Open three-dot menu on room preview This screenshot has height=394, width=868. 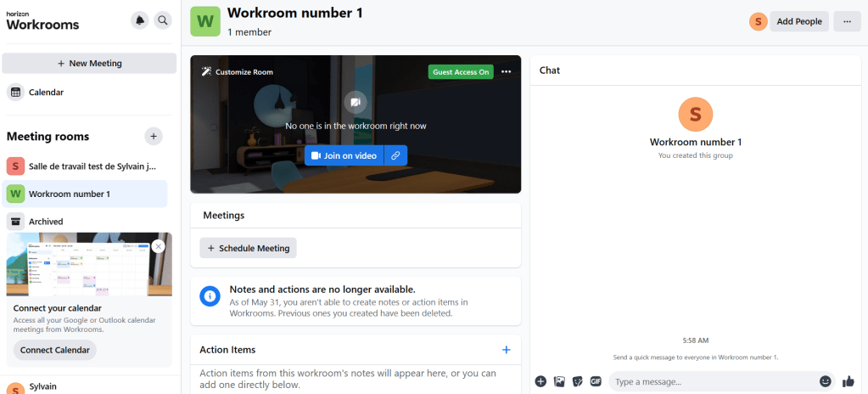(507, 72)
